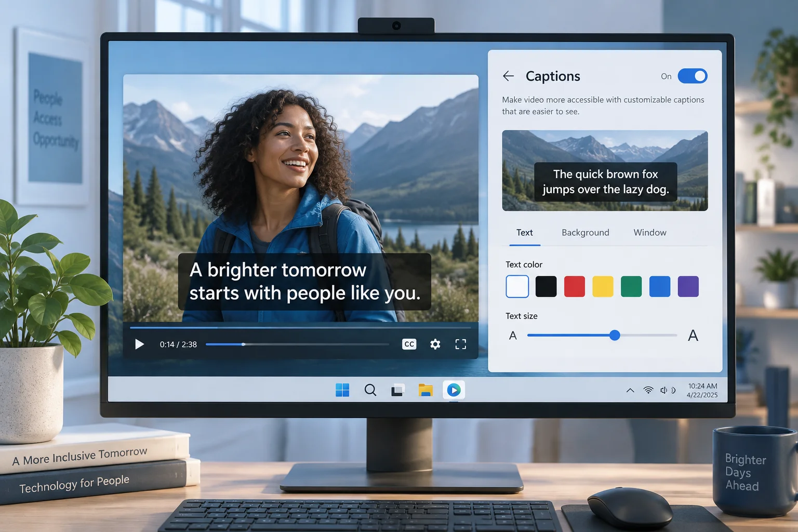Screen dimensions: 798x532
Task: Select the blue text color swatch
Action: (x=660, y=286)
